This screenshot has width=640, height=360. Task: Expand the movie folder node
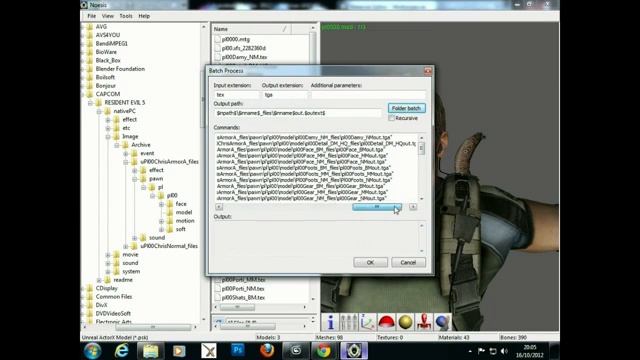click(108, 255)
